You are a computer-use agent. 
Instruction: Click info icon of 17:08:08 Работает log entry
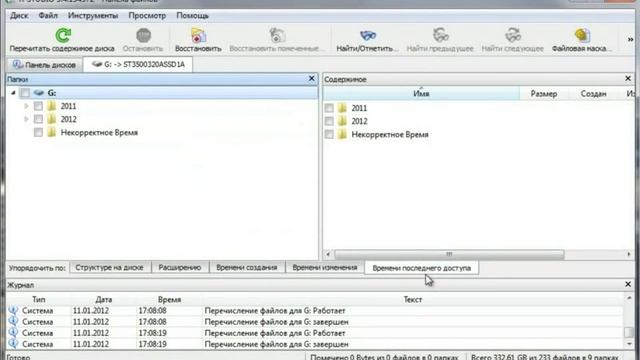[x=13, y=310]
